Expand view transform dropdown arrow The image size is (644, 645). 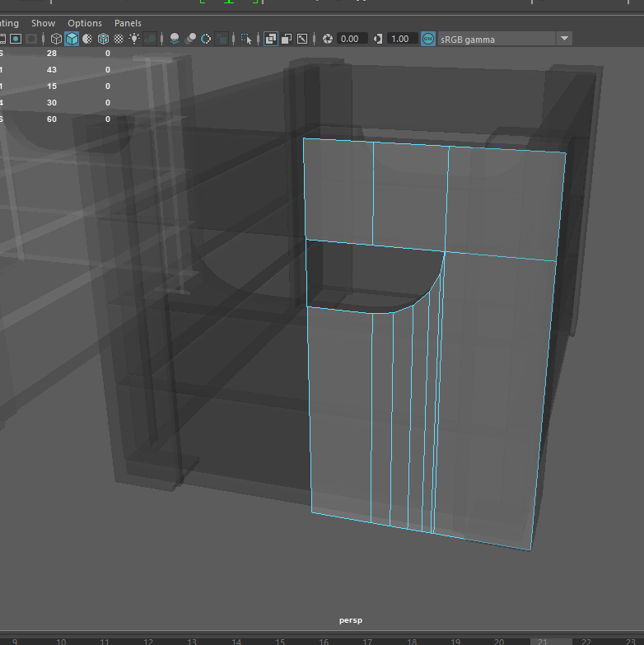tap(564, 39)
